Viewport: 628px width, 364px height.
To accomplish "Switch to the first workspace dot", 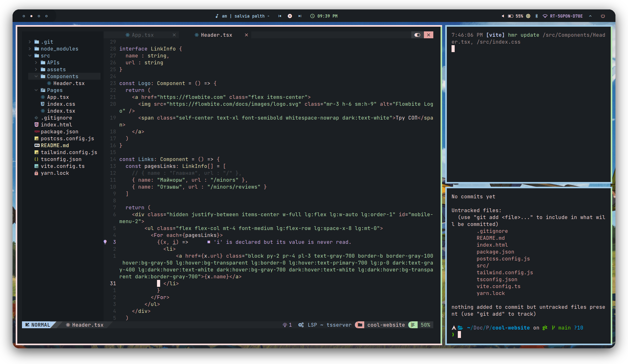I will [x=24, y=16].
